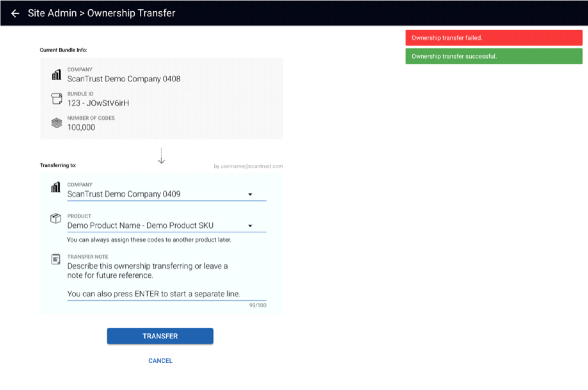This screenshot has width=588, height=390.
Task: Select the text 'ScanTrust Demo Company 0408'
Action: (124, 79)
